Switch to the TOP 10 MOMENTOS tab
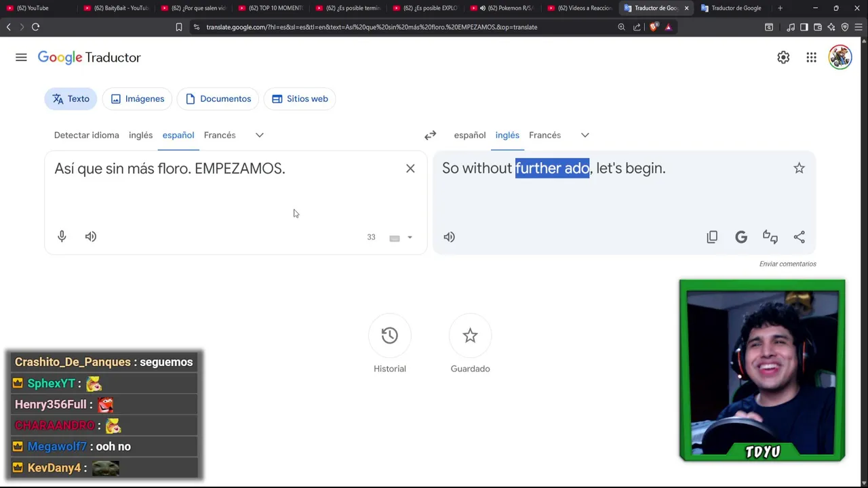This screenshot has height=488, width=868. click(x=270, y=8)
